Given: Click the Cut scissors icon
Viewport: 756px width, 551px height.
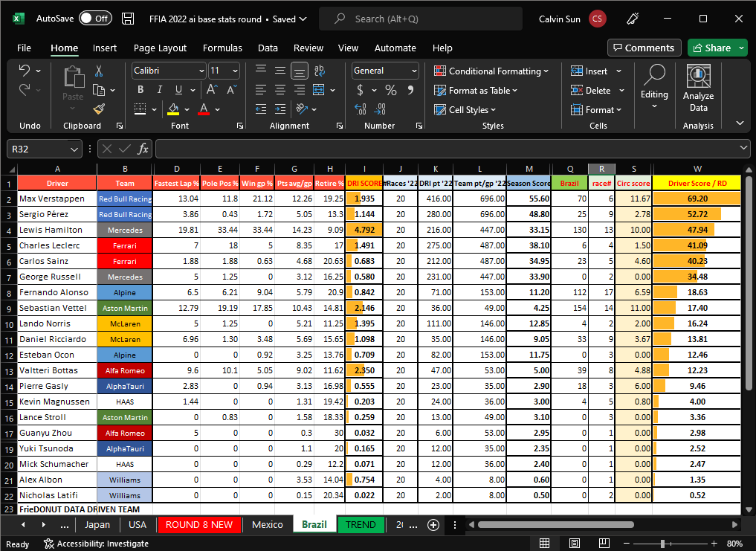Looking at the screenshot, I should pos(99,71).
